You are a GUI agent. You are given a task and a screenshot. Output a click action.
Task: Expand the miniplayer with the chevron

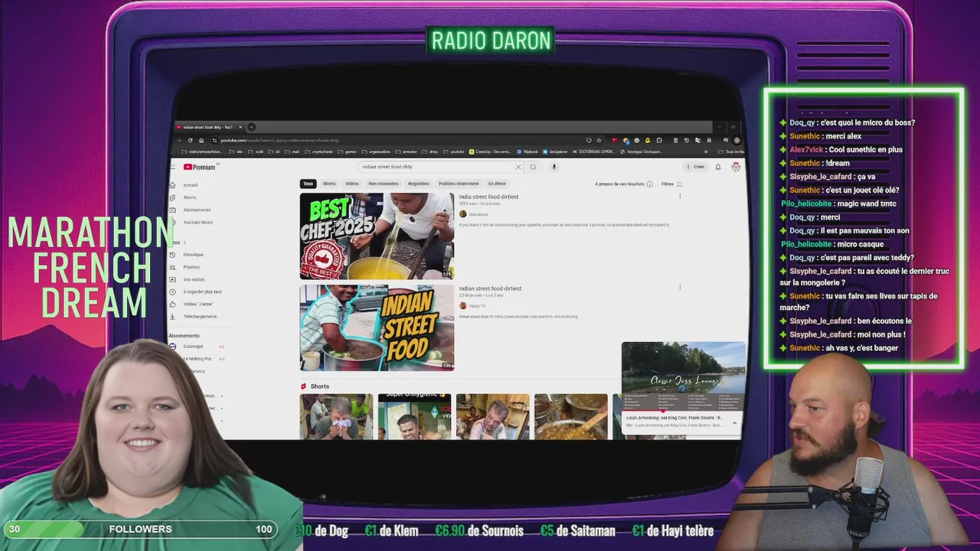pos(734,422)
